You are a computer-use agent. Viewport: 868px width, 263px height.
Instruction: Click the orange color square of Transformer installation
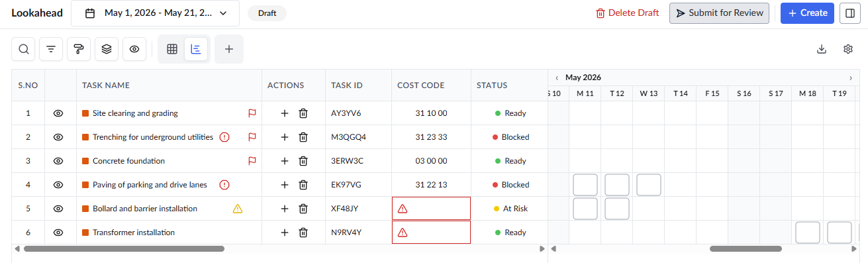[85, 233]
